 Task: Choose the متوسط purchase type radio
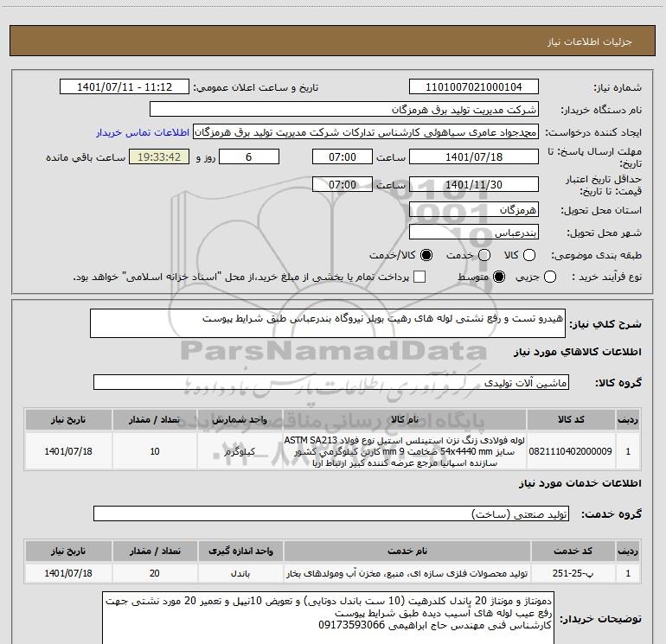pos(499,277)
